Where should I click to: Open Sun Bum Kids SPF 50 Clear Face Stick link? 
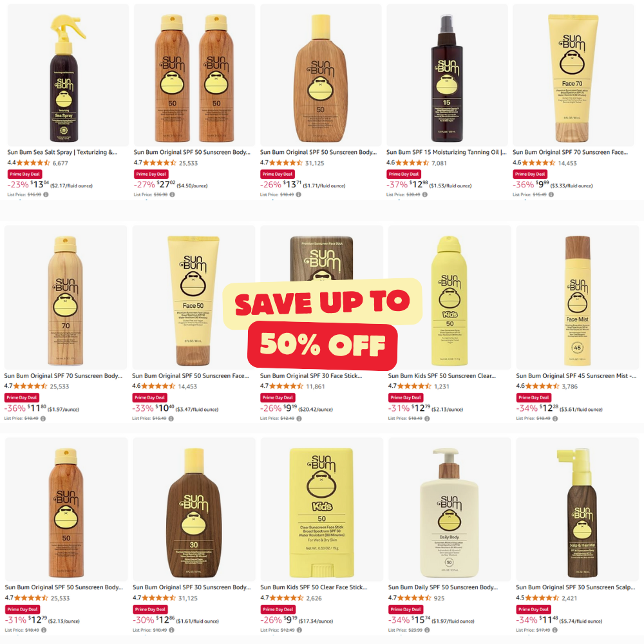click(314, 587)
